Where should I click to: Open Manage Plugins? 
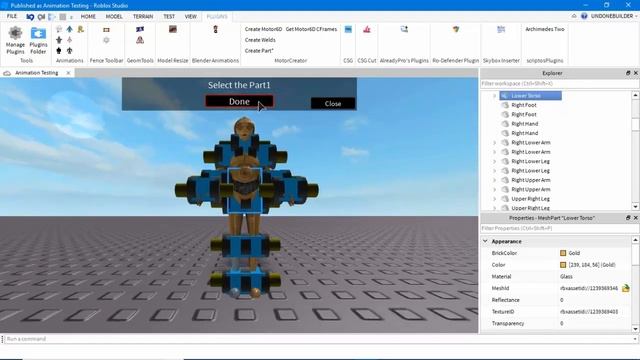(15, 40)
